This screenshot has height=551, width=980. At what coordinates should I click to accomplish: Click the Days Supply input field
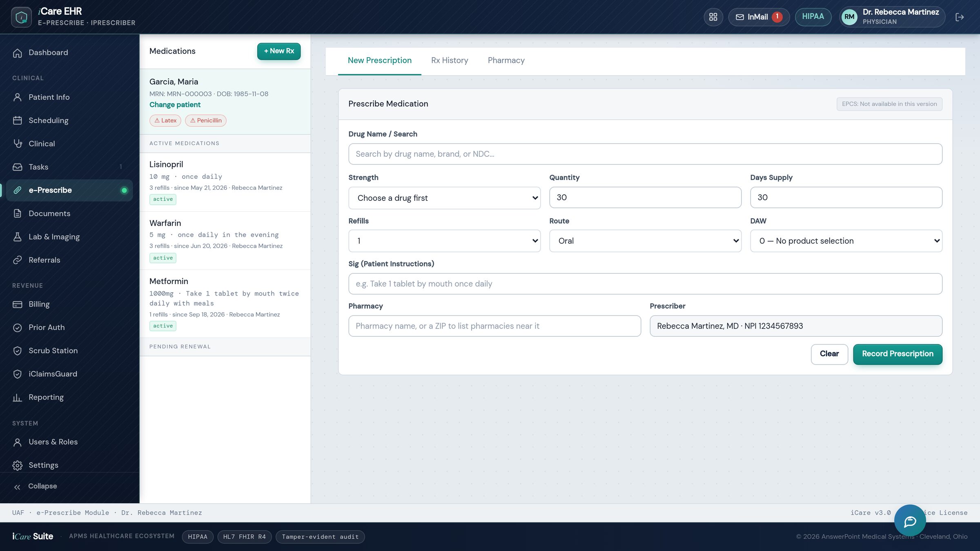pyautogui.click(x=846, y=198)
